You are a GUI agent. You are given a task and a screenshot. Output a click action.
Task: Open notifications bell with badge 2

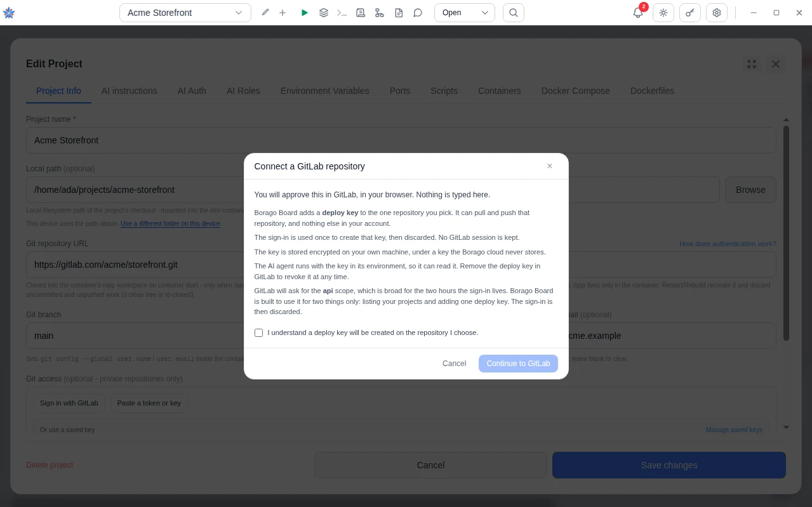(638, 13)
